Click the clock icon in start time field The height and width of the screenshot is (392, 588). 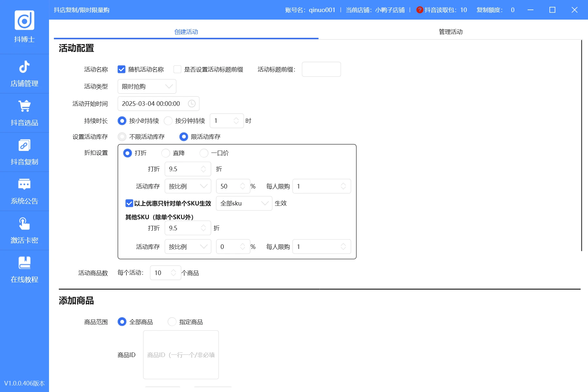192,104
